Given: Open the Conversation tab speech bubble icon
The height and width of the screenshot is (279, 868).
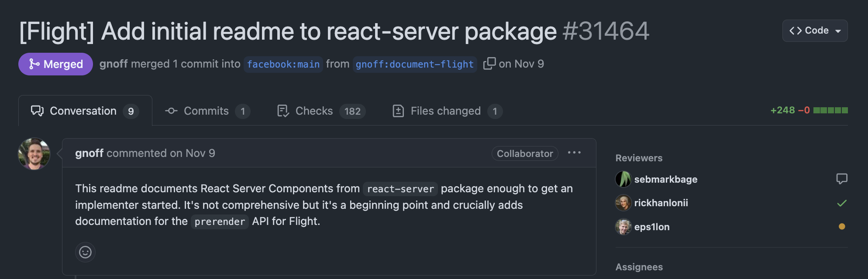Looking at the screenshot, I should click(x=37, y=111).
